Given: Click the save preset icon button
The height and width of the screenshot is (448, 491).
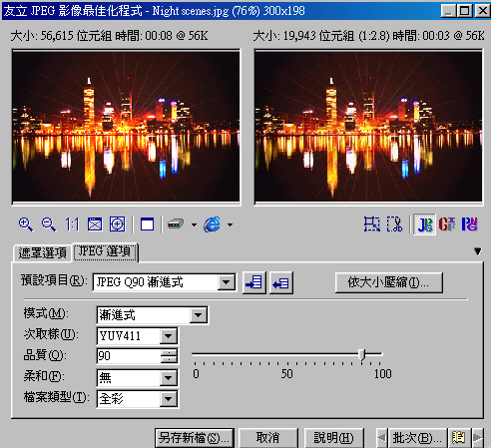Looking at the screenshot, I should pyautogui.click(x=254, y=282).
